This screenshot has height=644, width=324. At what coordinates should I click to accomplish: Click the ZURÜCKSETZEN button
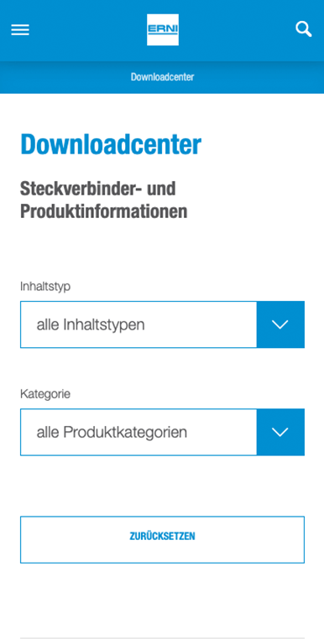pos(162,540)
